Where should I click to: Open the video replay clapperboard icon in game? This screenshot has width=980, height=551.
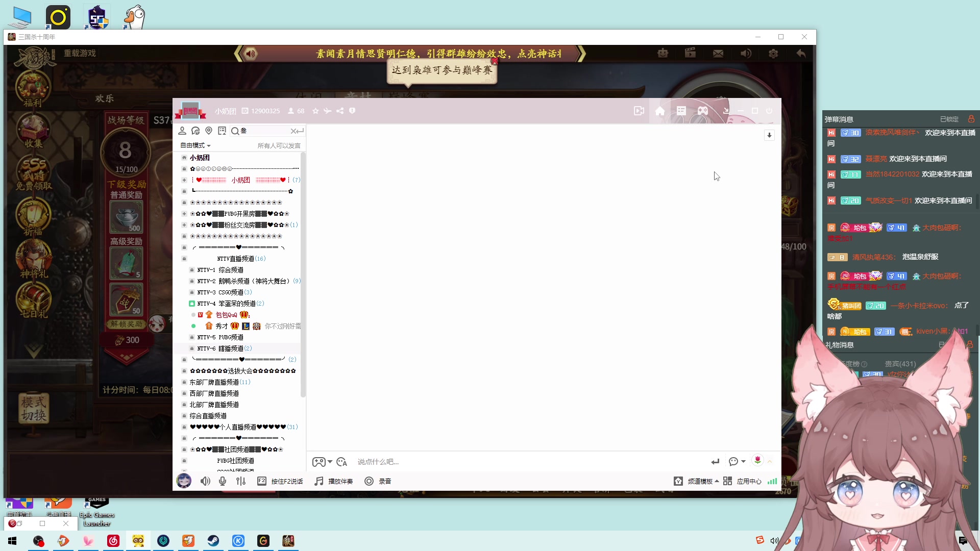(690, 53)
